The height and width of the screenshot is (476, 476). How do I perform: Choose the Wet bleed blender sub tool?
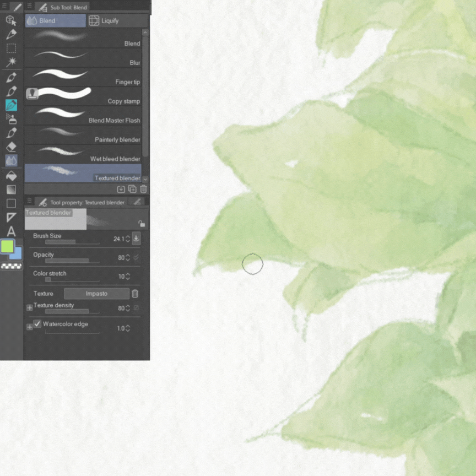coord(83,154)
